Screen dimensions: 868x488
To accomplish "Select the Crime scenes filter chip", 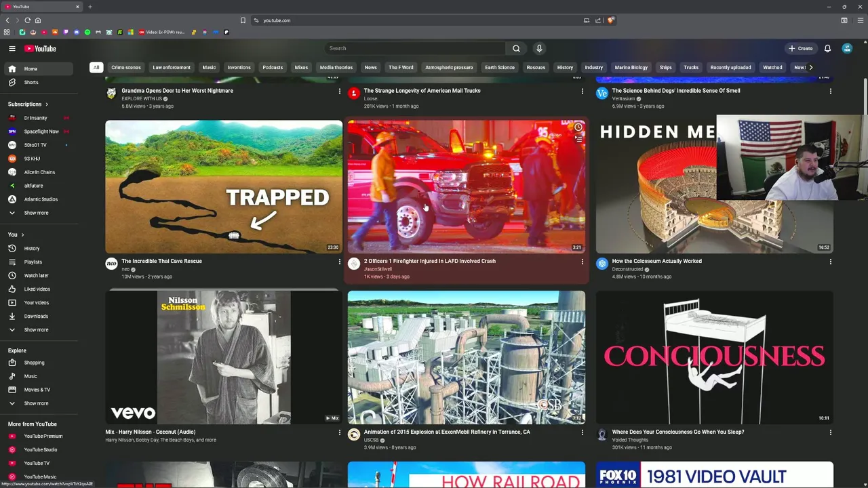I will [126, 67].
